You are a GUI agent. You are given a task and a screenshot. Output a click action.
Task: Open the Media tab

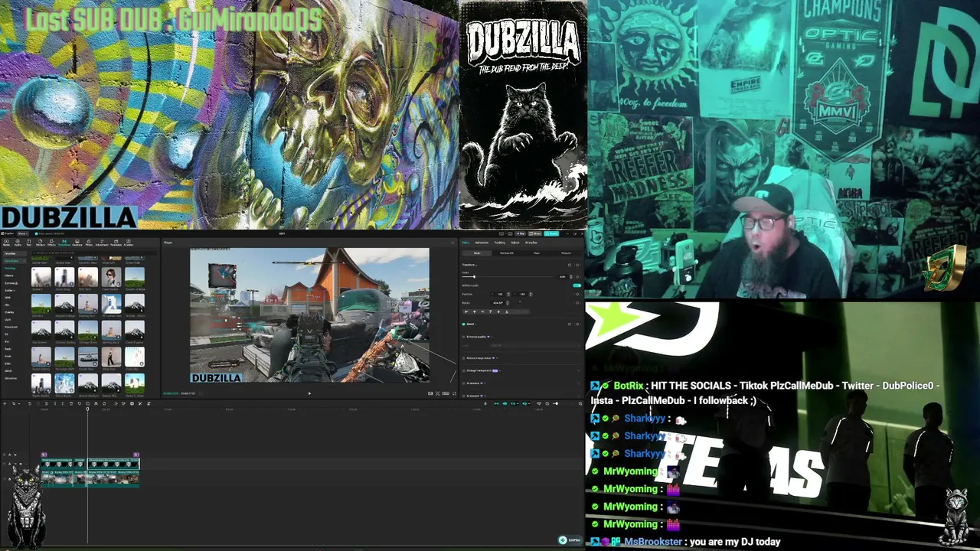[x=7, y=243]
